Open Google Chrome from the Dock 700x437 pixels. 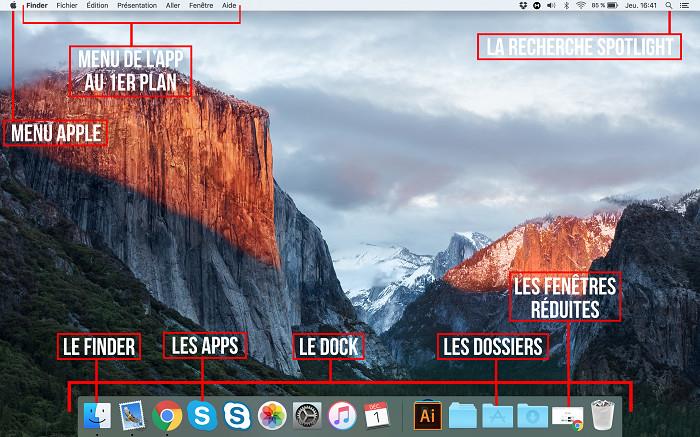[x=167, y=415]
